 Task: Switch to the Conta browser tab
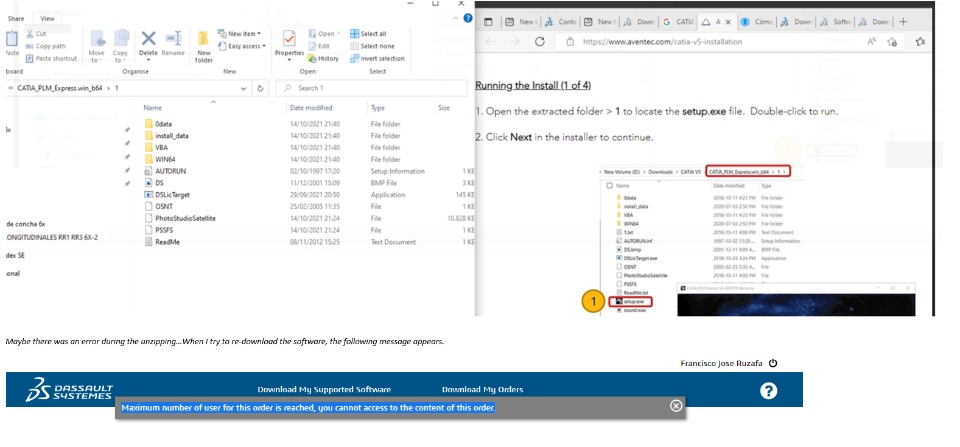[x=560, y=22]
